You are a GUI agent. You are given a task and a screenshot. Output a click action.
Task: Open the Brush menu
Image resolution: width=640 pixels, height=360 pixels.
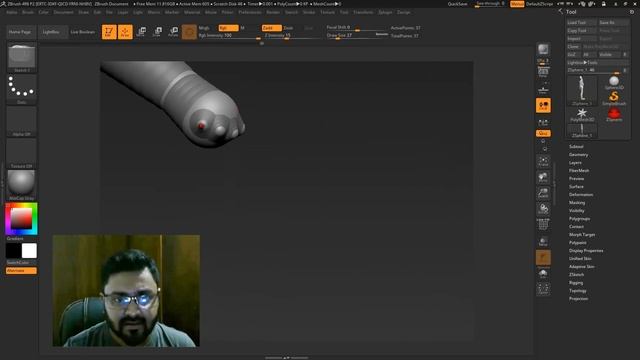pos(28,12)
